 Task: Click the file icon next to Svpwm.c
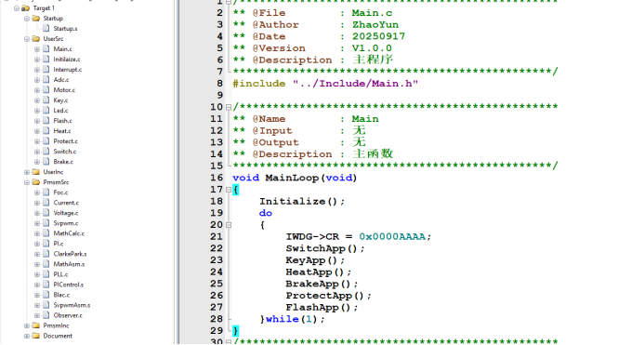(x=46, y=223)
